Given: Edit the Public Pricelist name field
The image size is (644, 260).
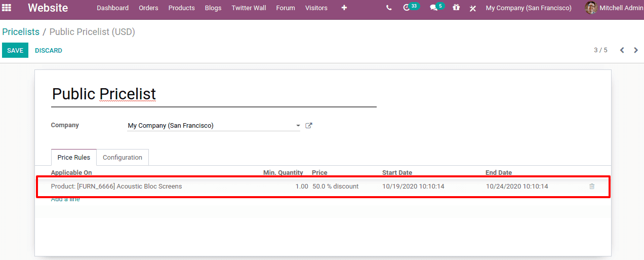Looking at the screenshot, I should coord(214,94).
